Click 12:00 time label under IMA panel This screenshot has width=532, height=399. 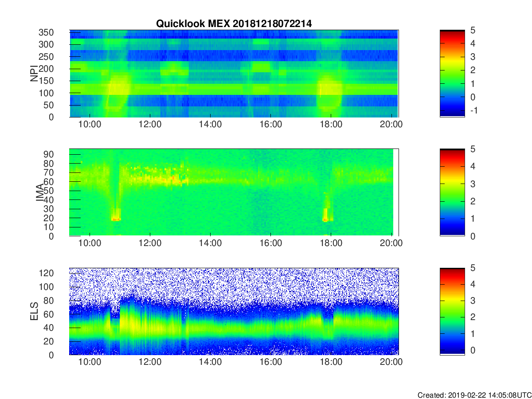[150, 244]
